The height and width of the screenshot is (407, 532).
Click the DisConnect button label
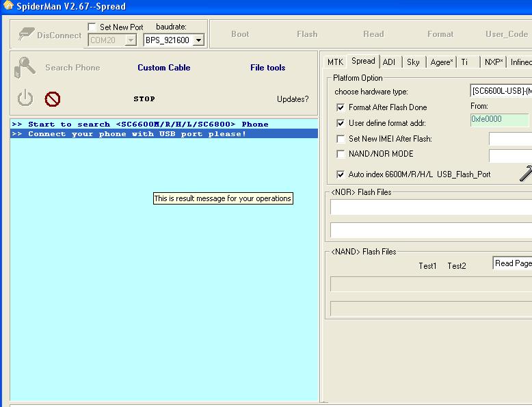(59, 36)
